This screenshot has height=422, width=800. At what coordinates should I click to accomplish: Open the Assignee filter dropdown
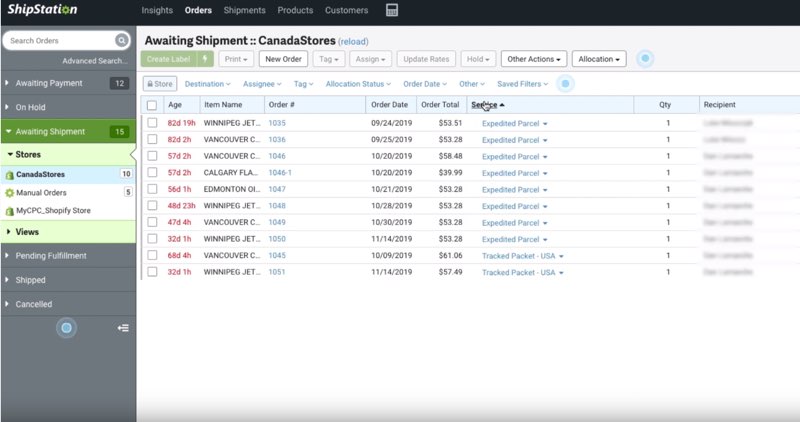click(262, 84)
